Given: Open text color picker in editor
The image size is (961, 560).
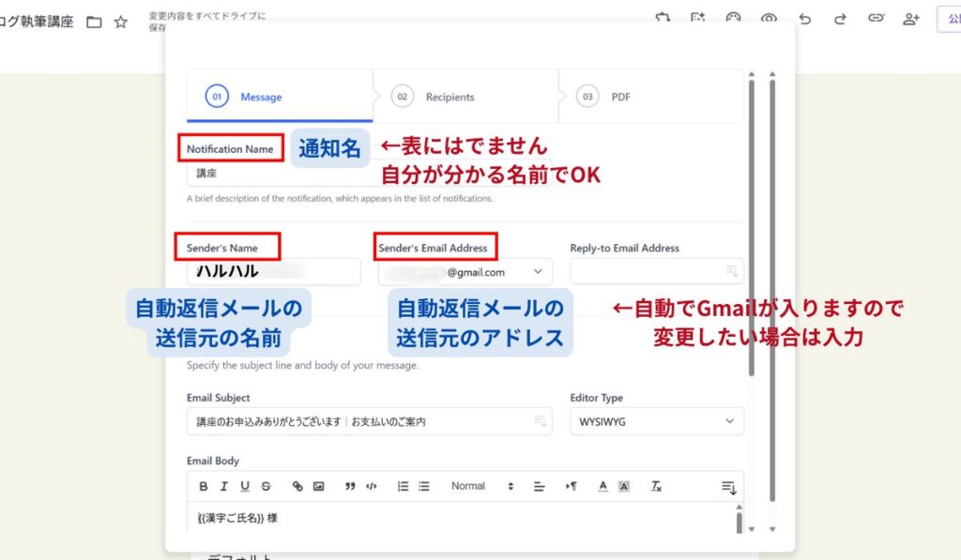Looking at the screenshot, I should 603,486.
